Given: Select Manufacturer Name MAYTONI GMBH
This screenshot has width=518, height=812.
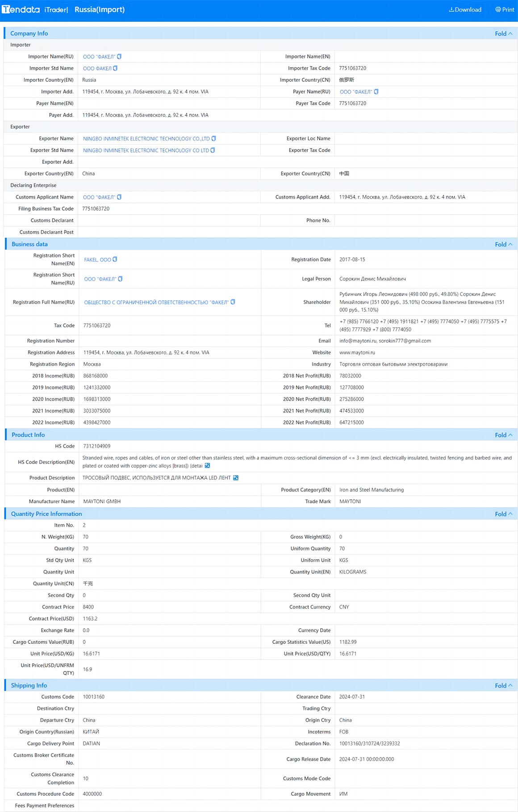Looking at the screenshot, I should point(102,501).
